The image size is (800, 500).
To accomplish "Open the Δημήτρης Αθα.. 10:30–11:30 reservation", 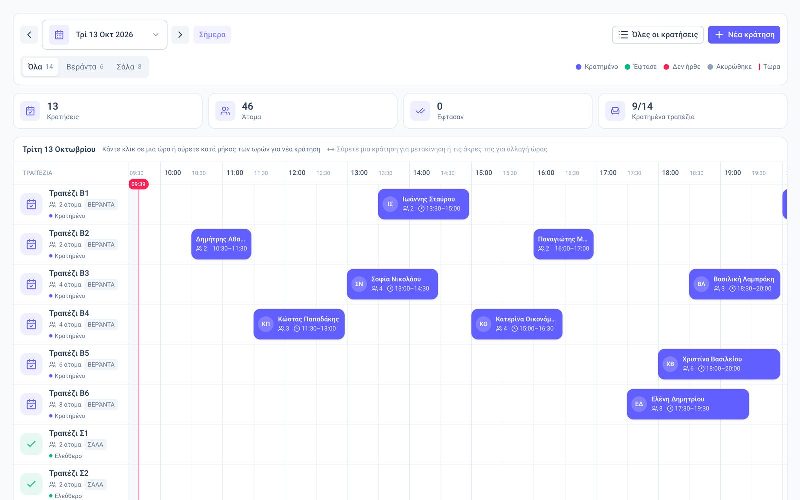I will (x=221, y=244).
